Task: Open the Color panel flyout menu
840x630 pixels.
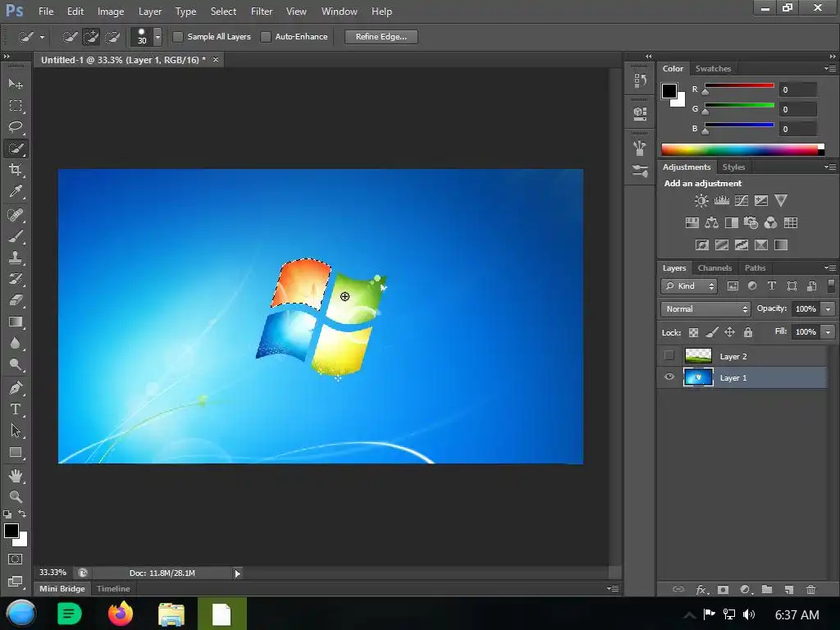Action: 830,69
